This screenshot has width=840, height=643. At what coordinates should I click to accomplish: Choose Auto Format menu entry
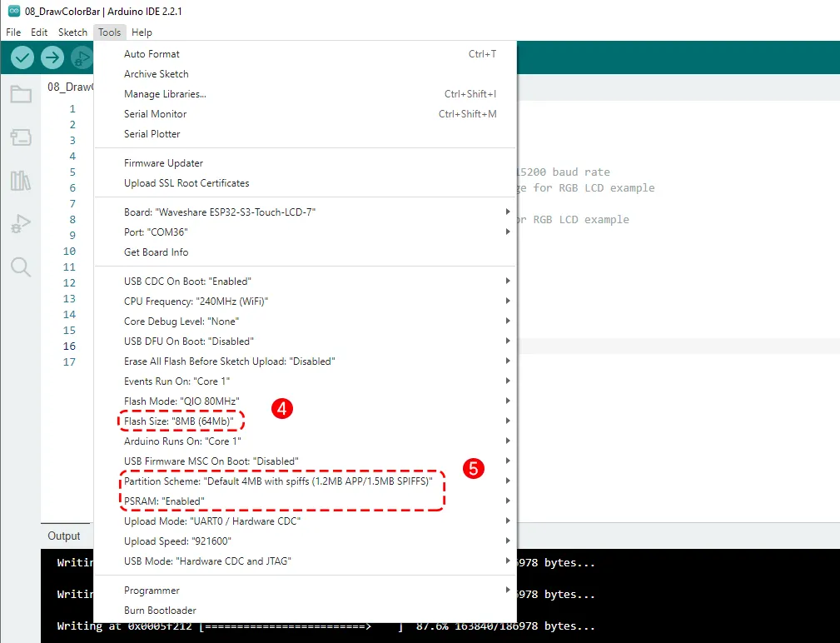[x=152, y=54]
